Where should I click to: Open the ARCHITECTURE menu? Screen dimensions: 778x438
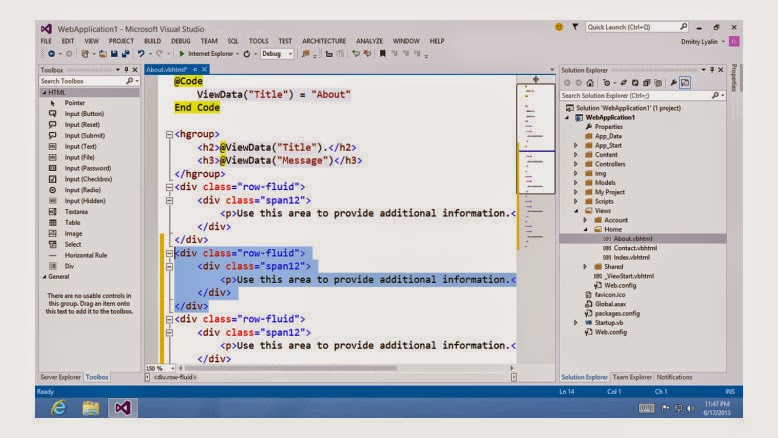click(324, 41)
